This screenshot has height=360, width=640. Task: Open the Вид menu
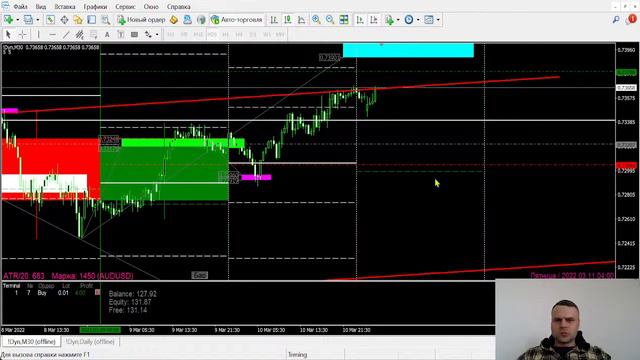pyautogui.click(x=41, y=7)
